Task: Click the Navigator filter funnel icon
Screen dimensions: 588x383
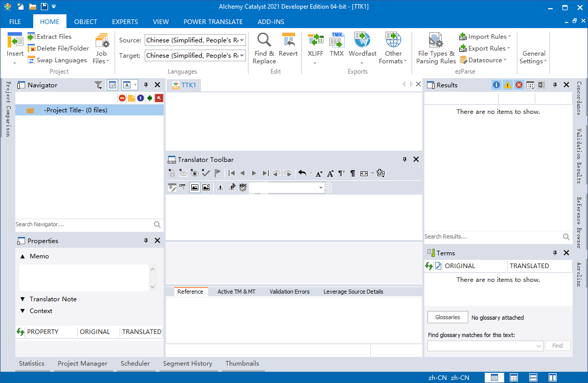Action: [x=98, y=85]
